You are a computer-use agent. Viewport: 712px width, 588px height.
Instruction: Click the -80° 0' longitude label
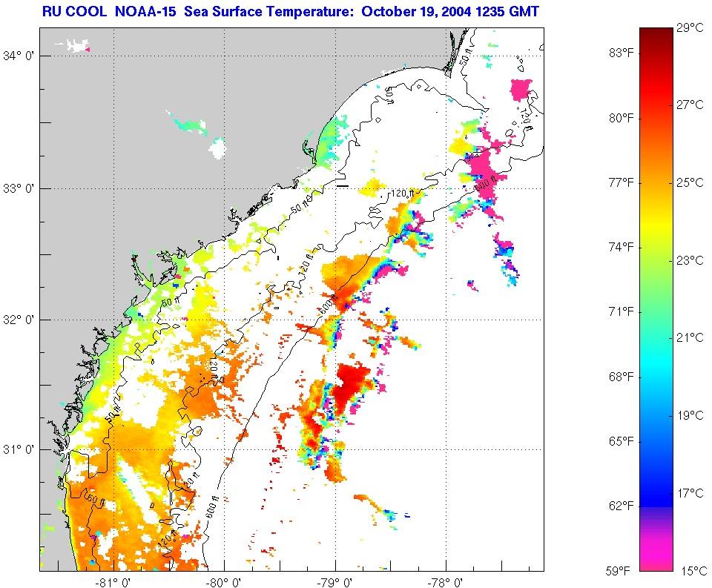click(x=224, y=582)
